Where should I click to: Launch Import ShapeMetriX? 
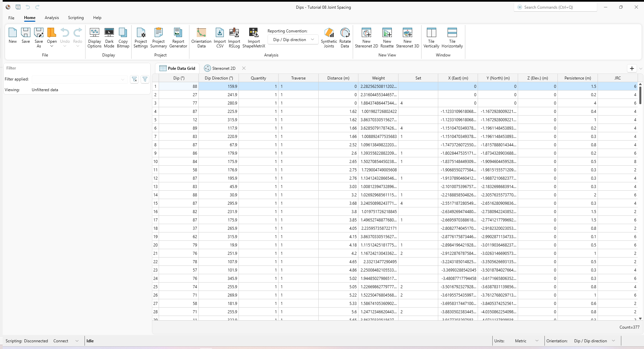pos(254,37)
